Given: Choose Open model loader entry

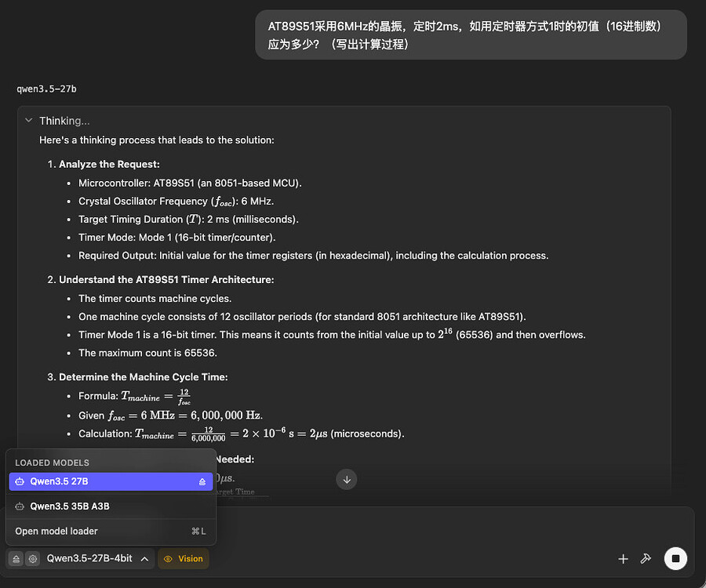Looking at the screenshot, I should (111, 532).
